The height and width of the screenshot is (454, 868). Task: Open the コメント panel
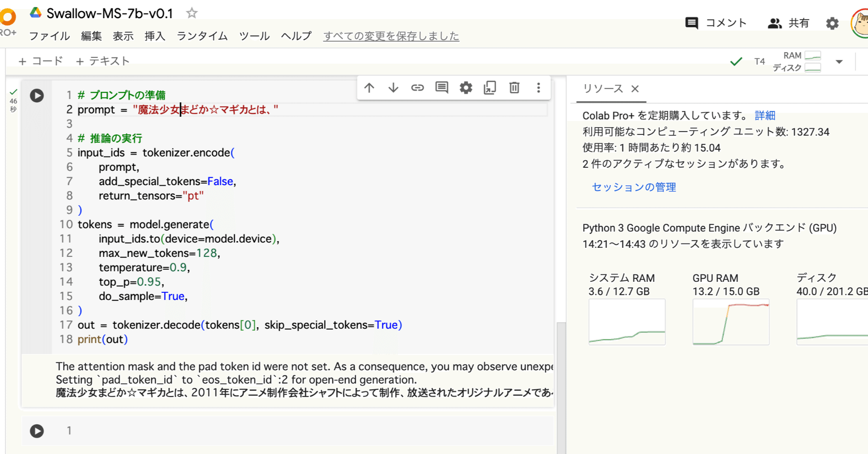(716, 22)
